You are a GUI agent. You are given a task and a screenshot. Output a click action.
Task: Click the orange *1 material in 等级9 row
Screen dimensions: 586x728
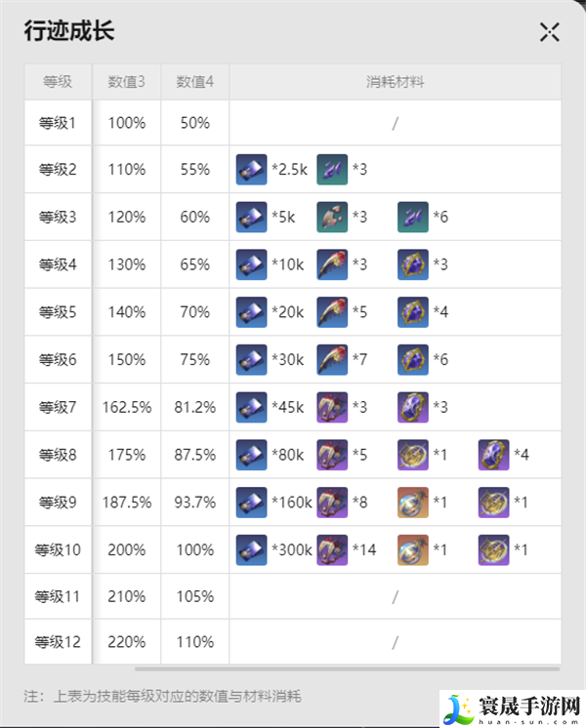(413, 503)
